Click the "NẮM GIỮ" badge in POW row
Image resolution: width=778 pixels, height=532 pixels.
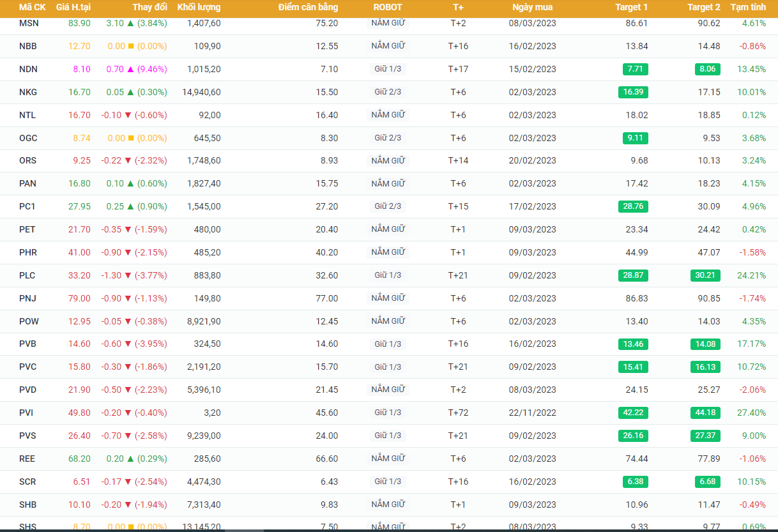coord(388,321)
